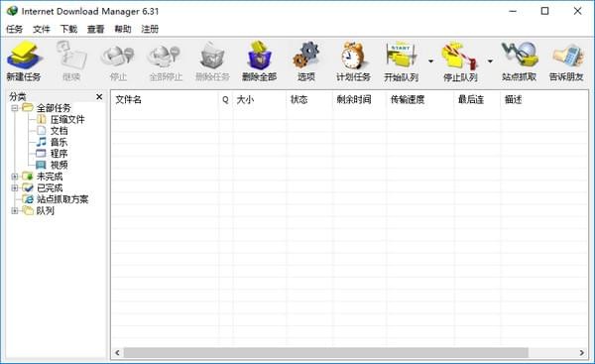Image resolution: width=595 pixels, height=364 pixels.
Task: Open the 计划任务 scheduler clock icon
Action: point(353,57)
